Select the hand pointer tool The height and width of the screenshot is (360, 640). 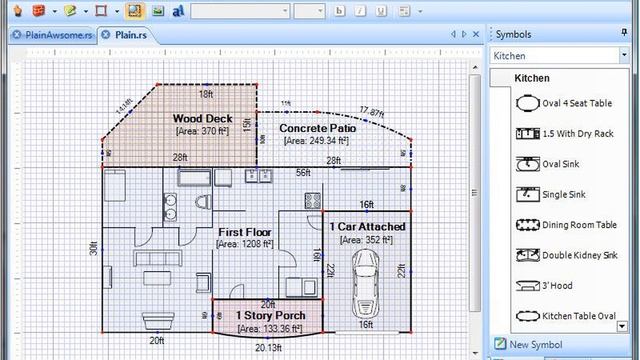pyautogui.click(x=18, y=11)
